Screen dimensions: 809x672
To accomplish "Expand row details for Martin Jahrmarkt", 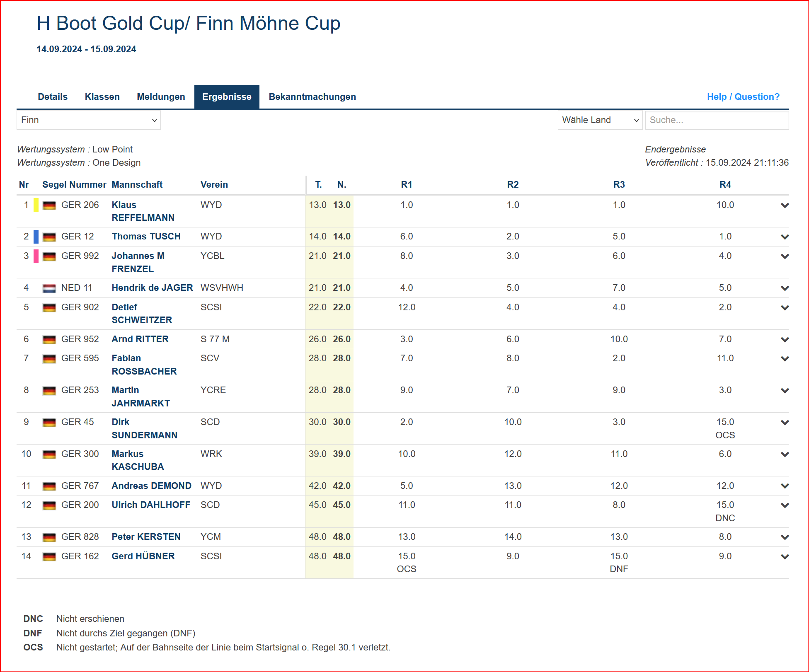I will pos(785,391).
